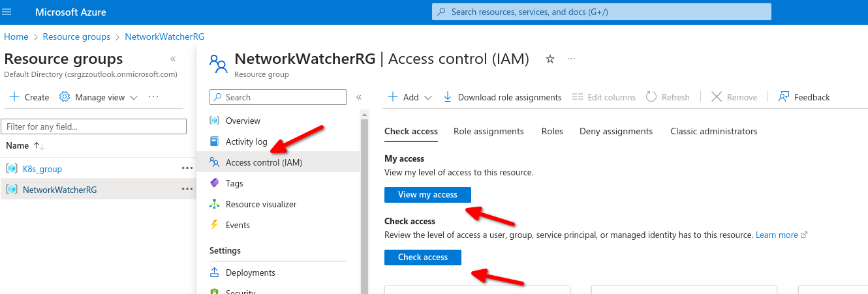Favorite NetworkWatcherRG with the star icon

pyautogui.click(x=550, y=59)
